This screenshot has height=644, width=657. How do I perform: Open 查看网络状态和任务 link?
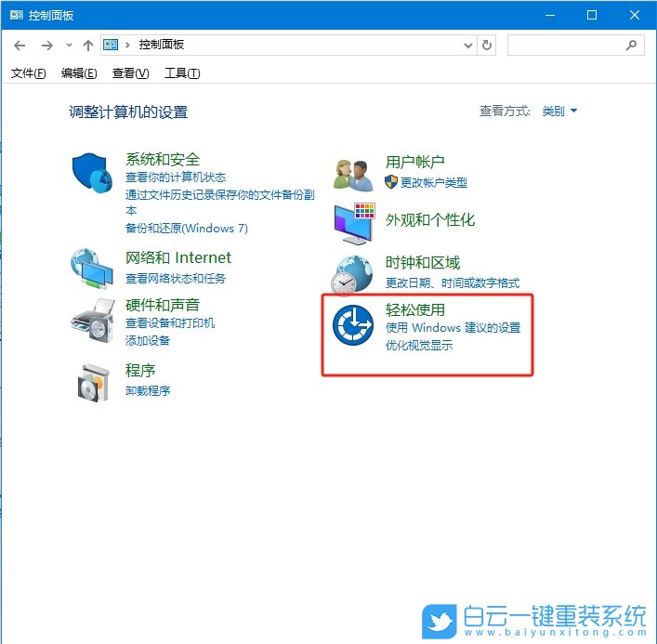click(176, 278)
